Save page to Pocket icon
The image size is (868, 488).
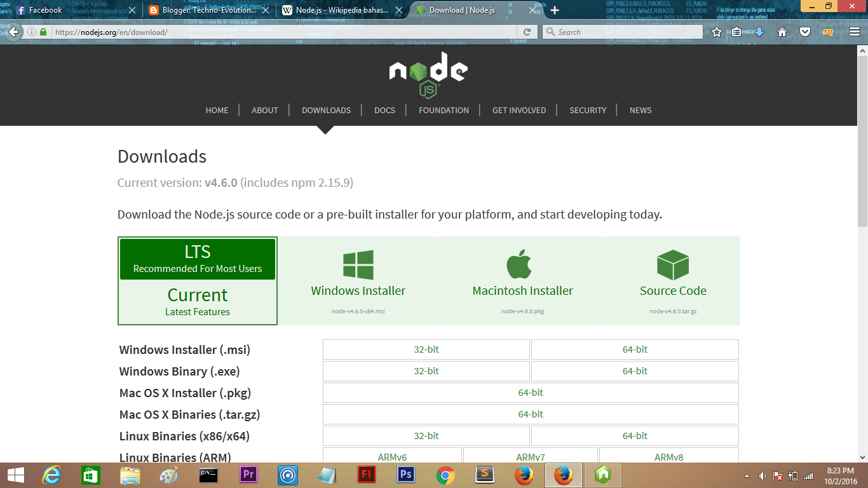[x=804, y=32]
